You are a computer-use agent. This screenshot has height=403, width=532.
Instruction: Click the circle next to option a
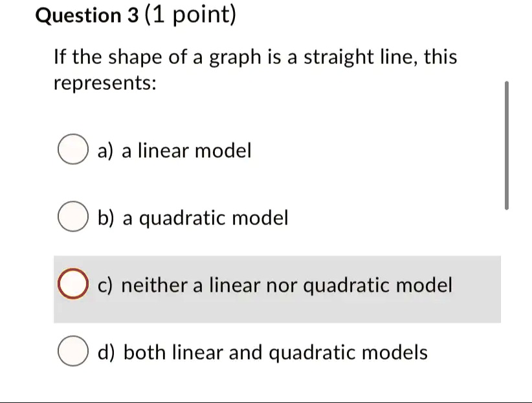[72, 149]
